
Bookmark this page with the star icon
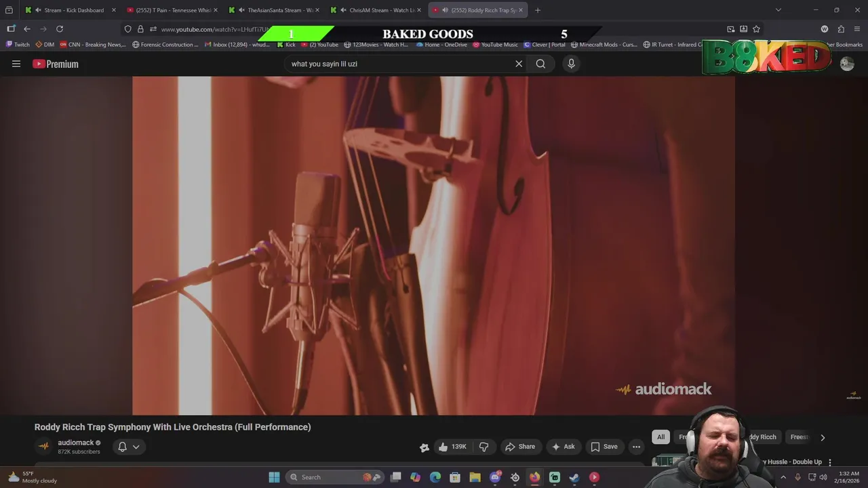756,29
